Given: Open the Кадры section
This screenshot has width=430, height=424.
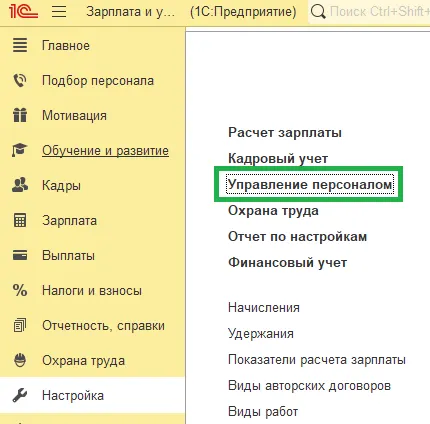Looking at the screenshot, I should 61,186.
